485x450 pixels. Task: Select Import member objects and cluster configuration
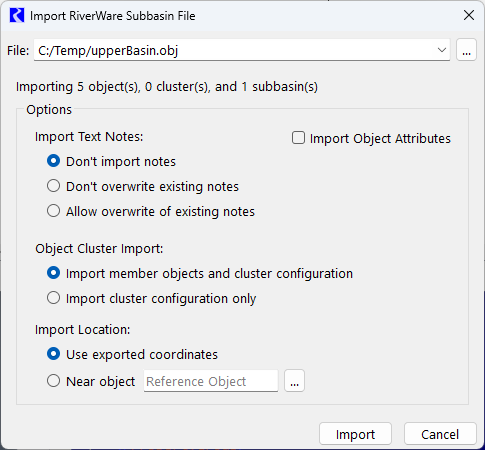tap(54, 273)
